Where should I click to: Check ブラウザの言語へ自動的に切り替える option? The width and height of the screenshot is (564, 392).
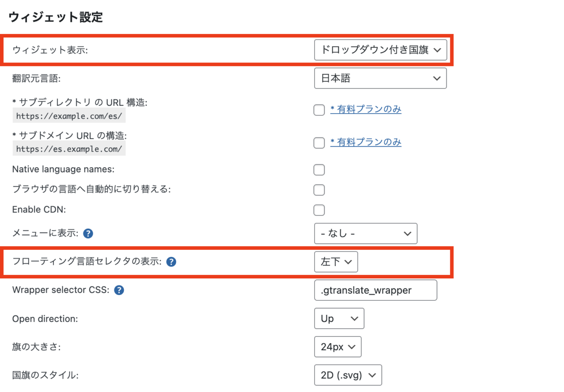coord(319,190)
